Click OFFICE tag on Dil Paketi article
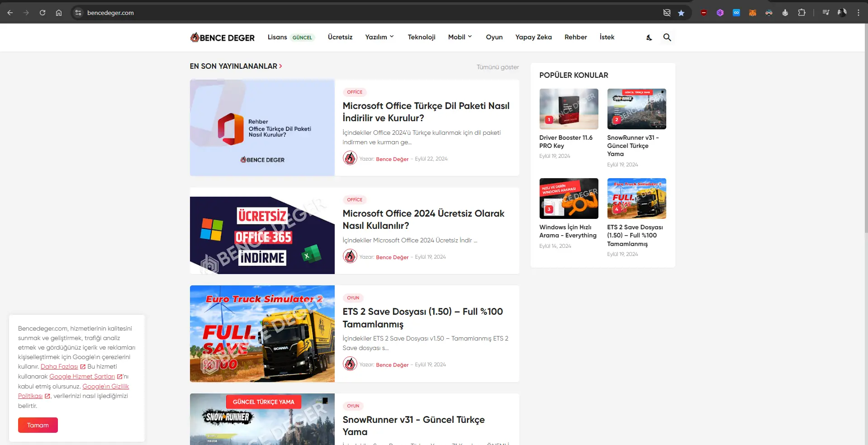Image resolution: width=868 pixels, height=445 pixels. (x=355, y=92)
